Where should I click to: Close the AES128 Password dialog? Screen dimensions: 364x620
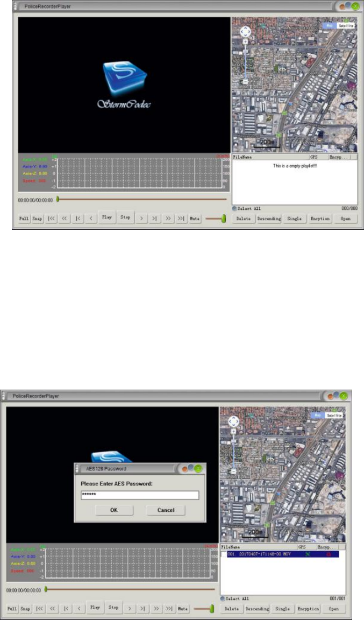pos(198,469)
